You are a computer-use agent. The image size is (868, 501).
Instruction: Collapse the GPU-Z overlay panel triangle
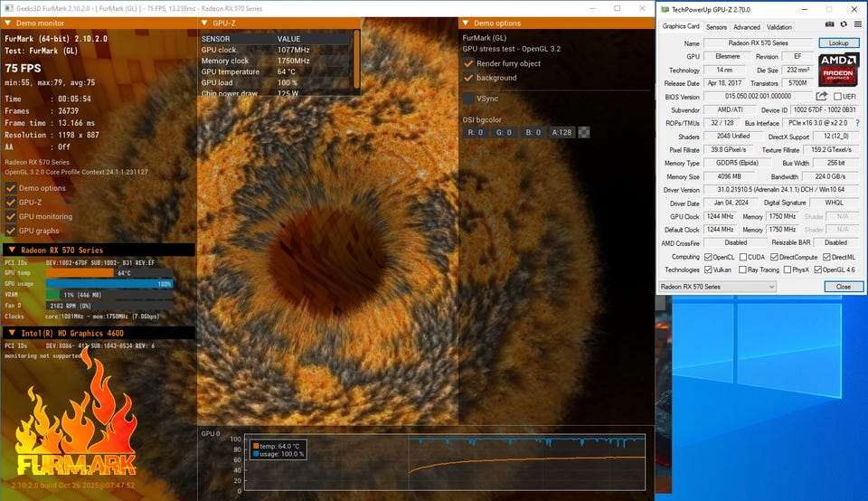pyautogui.click(x=204, y=23)
